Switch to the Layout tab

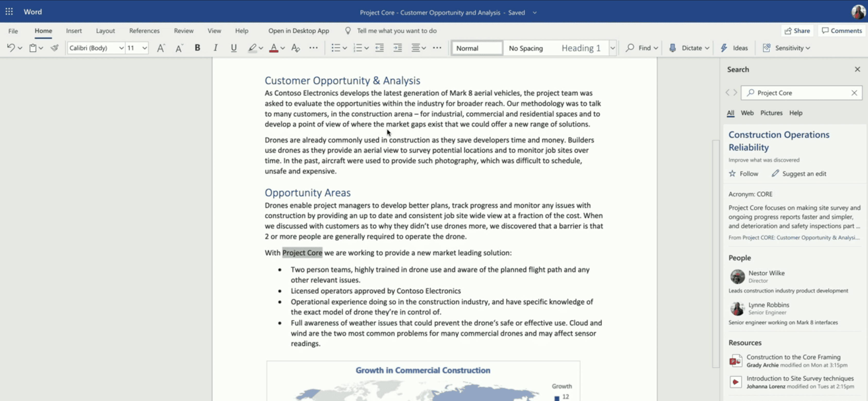point(105,31)
